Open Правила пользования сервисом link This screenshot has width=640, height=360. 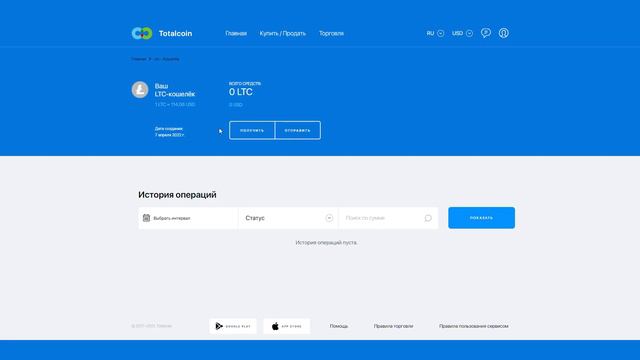tap(474, 326)
